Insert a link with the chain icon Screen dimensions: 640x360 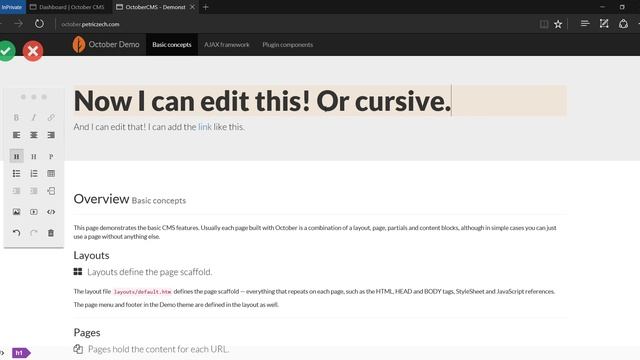(51, 118)
